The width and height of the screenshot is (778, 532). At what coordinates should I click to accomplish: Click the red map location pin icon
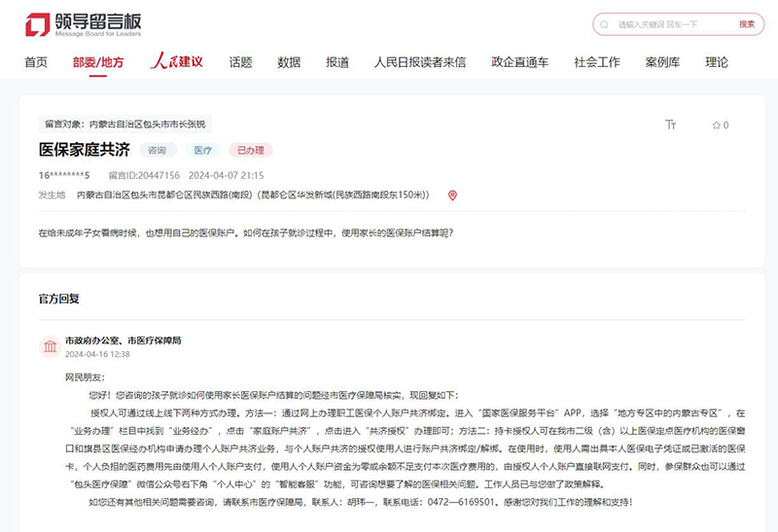coord(452,195)
